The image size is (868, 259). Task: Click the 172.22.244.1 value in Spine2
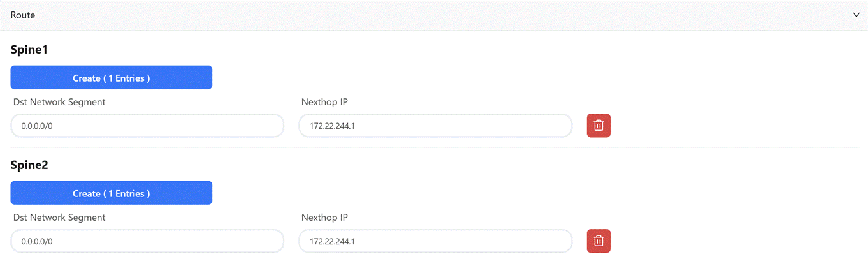coord(332,242)
